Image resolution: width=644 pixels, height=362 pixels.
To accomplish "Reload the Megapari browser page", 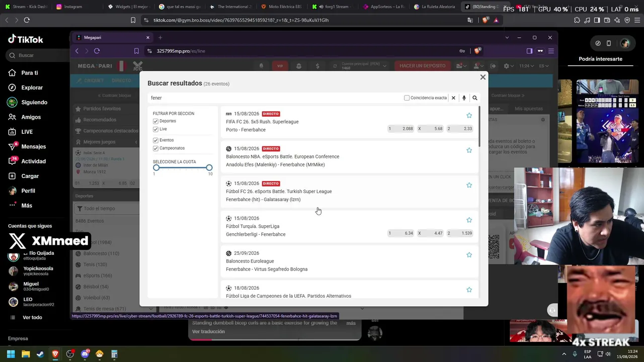I will coord(97,51).
